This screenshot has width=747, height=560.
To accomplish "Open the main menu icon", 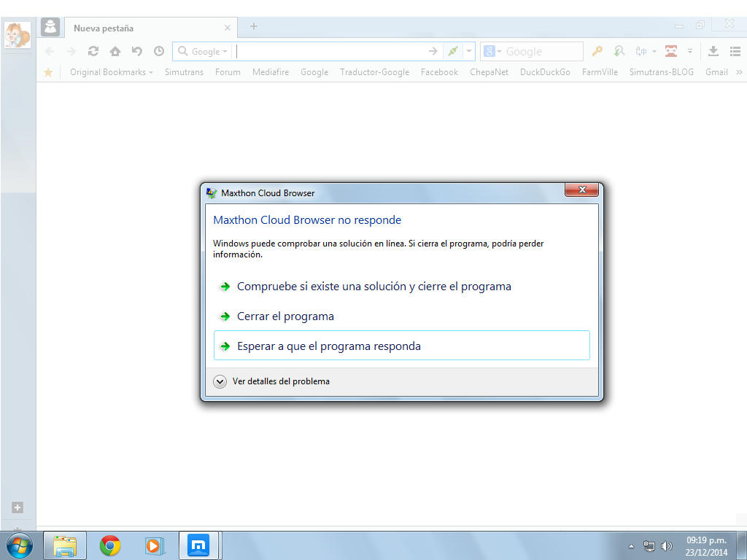I will (735, 51).
